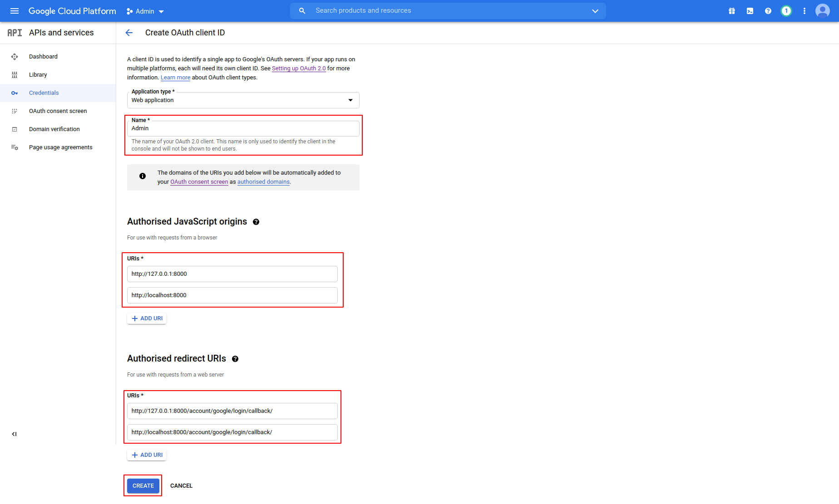Viewport: 839px width, 504px height.
Task: Go to OAuth consent screen in sidebar
Action: [x=58, y=111]
